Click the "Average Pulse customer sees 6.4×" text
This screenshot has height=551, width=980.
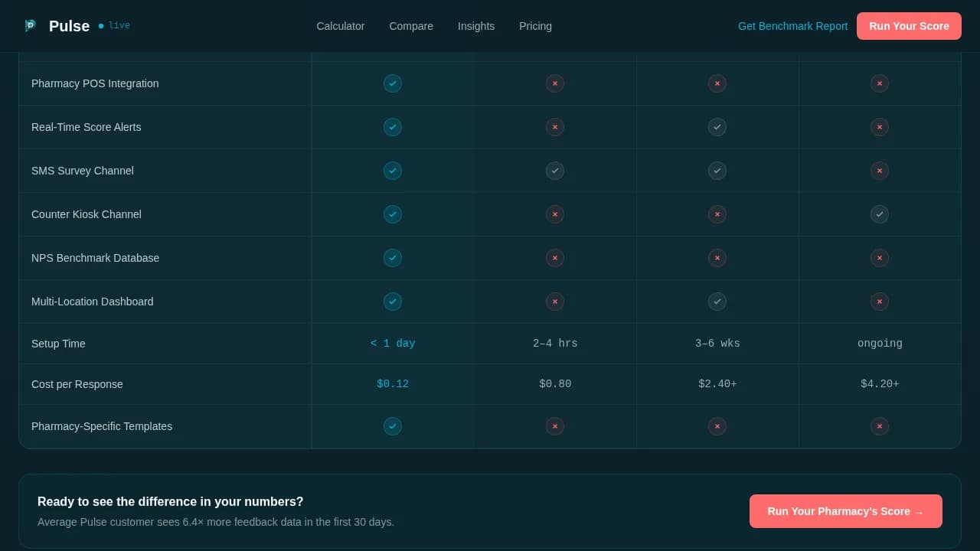click(x=216, y=522)
